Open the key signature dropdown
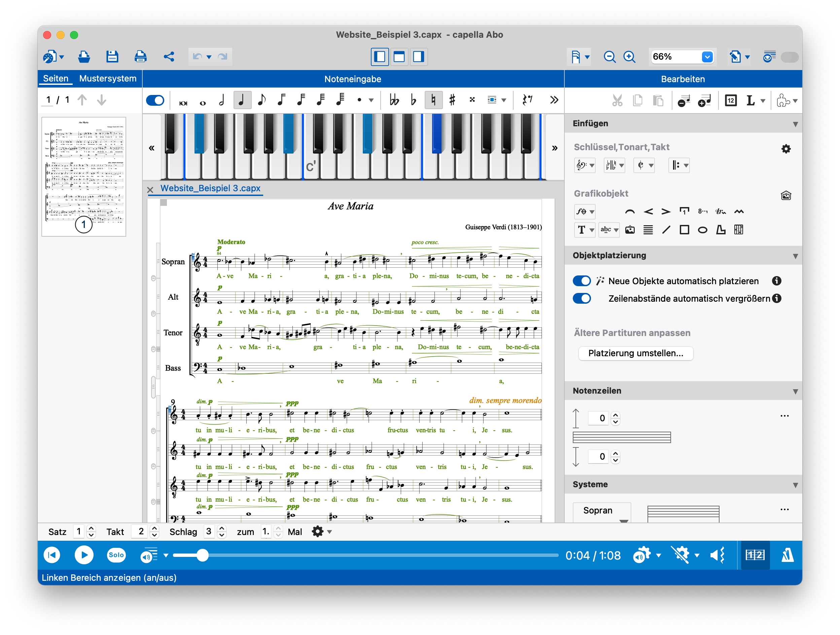840x635 pixels. [x=614, y=165]
